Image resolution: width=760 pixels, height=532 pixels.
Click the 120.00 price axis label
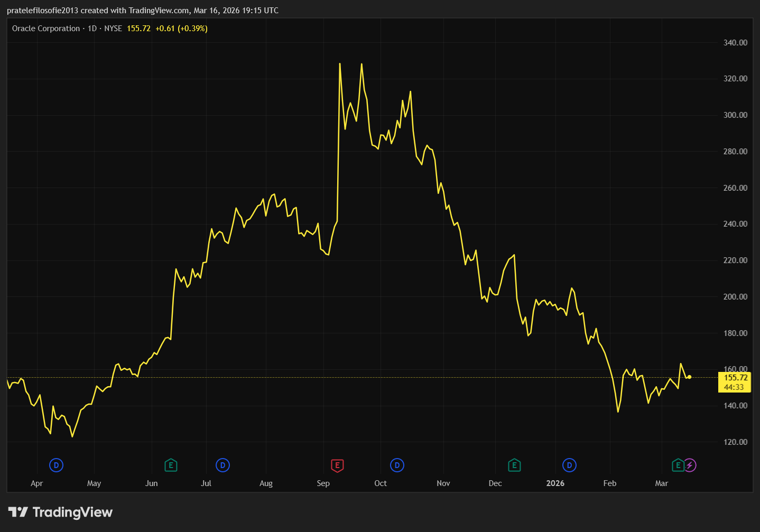click(x=736, y=442)
